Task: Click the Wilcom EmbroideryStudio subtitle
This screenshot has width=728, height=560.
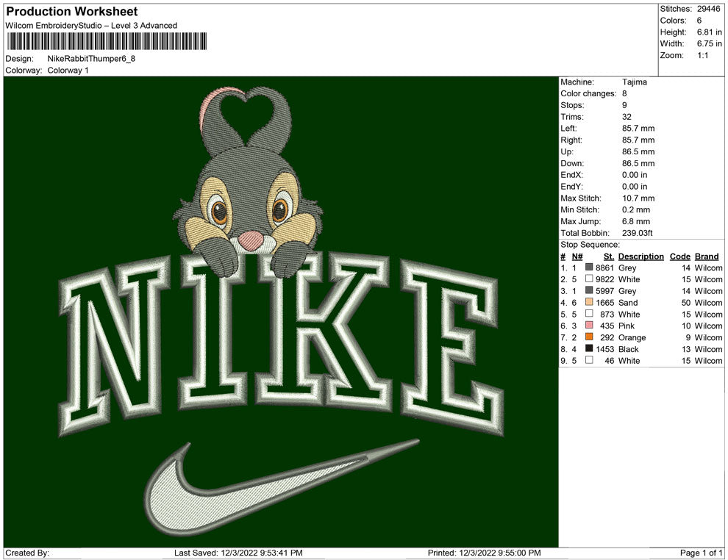Action: [91, 26]
